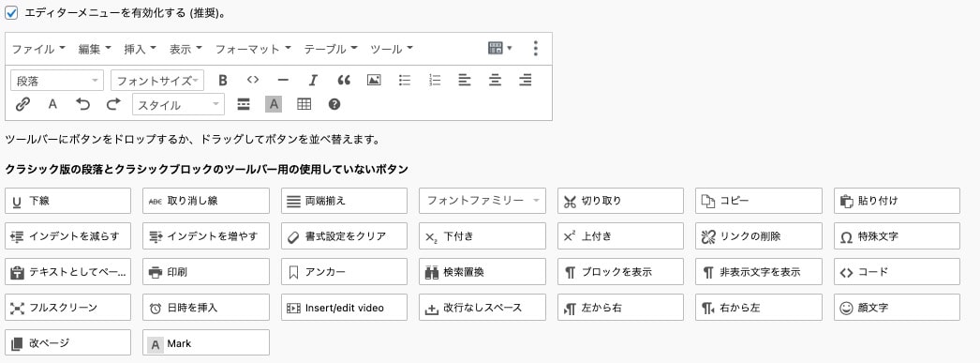Open the 段落 format dropdown
980x363 pixels.
tap(57, 80)
